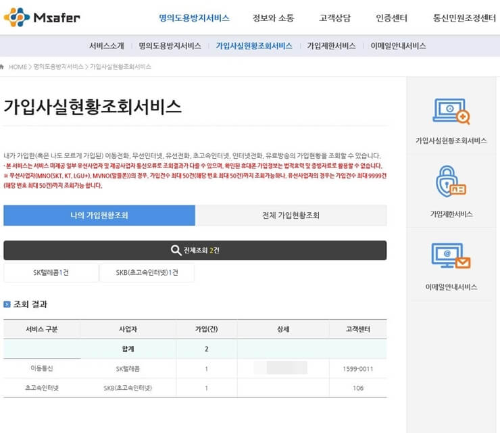The height and width of the screenshot is (433, 500).
Task: Click the 가입제한서비스 sidebar label
Action: coord(451,214)
